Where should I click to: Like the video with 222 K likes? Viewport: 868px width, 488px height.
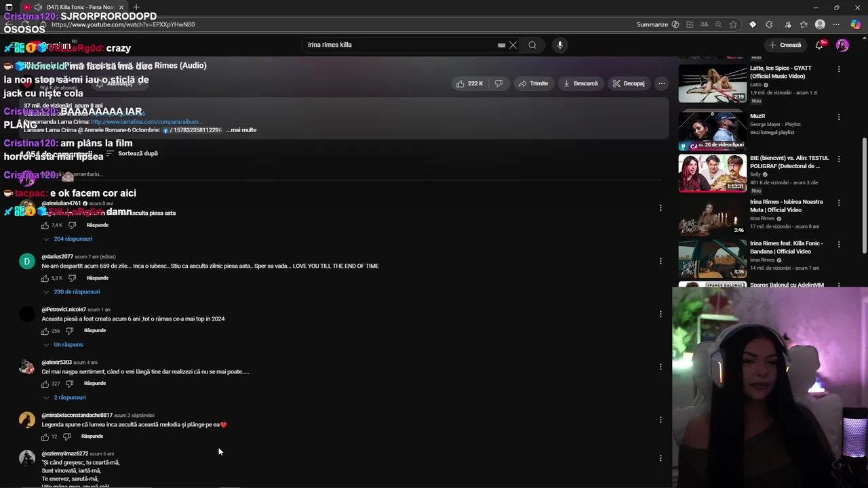(x=469, y=83)
